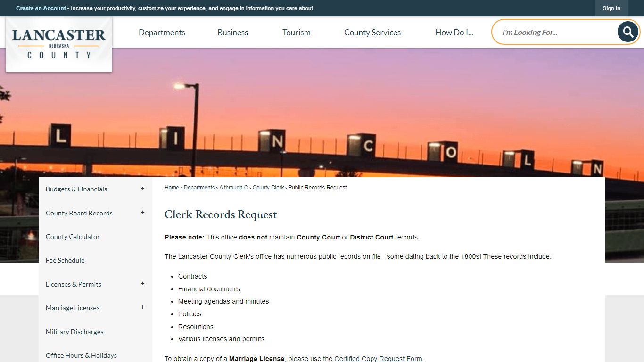Open Certified Copy Request Form link
Viewport: 644px width, 362px height.
(378, 359)
